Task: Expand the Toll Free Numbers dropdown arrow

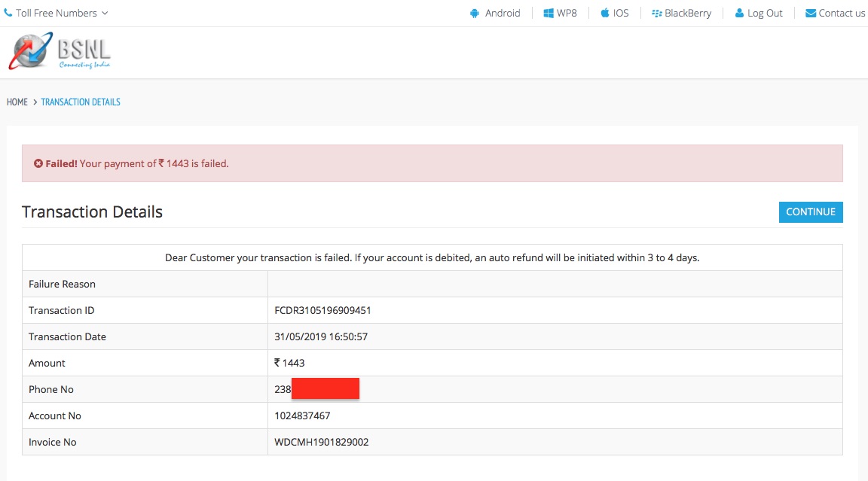Action: click(x=105, y=13)
